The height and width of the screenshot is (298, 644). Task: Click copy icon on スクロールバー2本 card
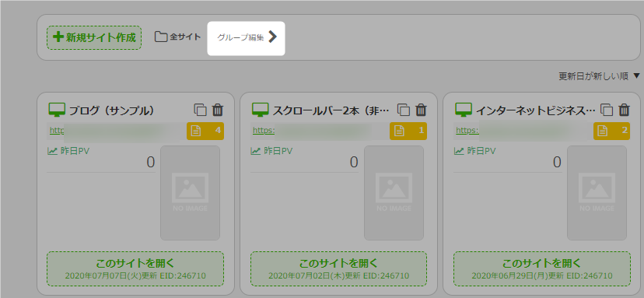point(404,110)
